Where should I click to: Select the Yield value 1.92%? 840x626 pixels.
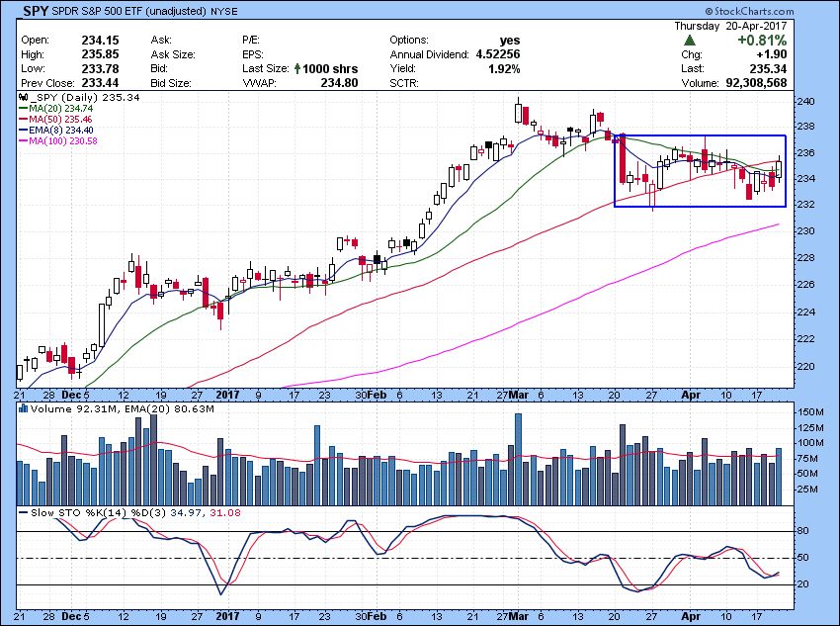tap(504, 68)
